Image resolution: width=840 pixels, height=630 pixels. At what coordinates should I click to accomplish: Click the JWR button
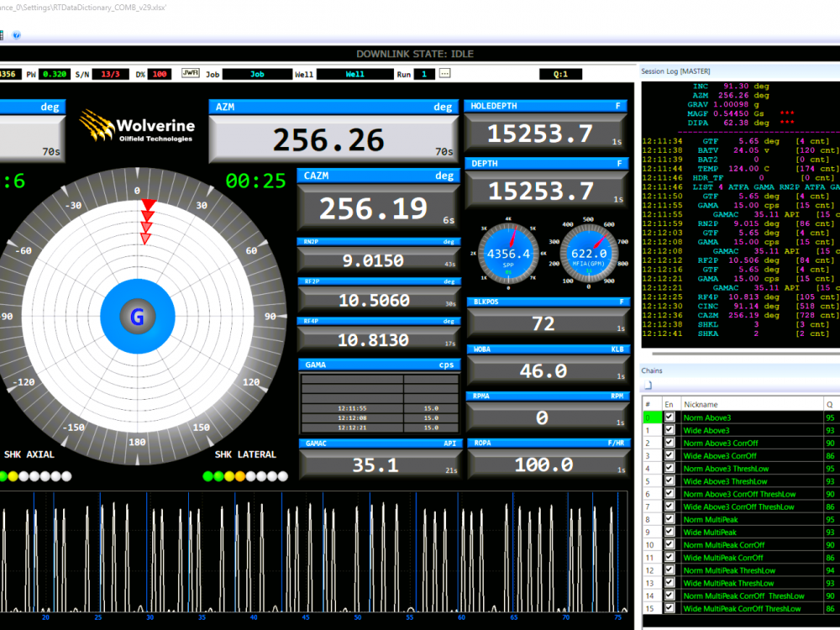pos(190,73)
